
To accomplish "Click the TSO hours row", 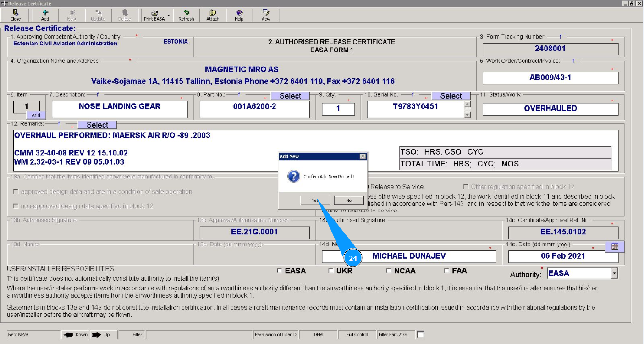I will point(506,152).
